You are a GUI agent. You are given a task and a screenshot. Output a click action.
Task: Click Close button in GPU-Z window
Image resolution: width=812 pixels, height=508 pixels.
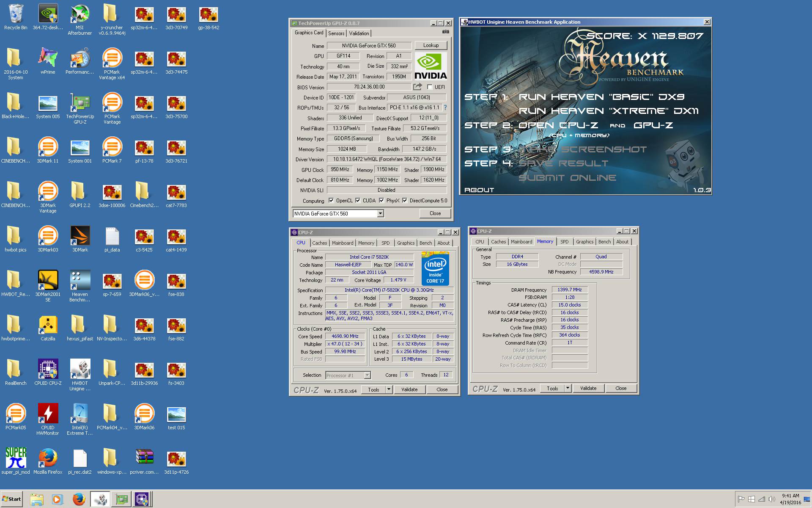click(x=435, y=213)
